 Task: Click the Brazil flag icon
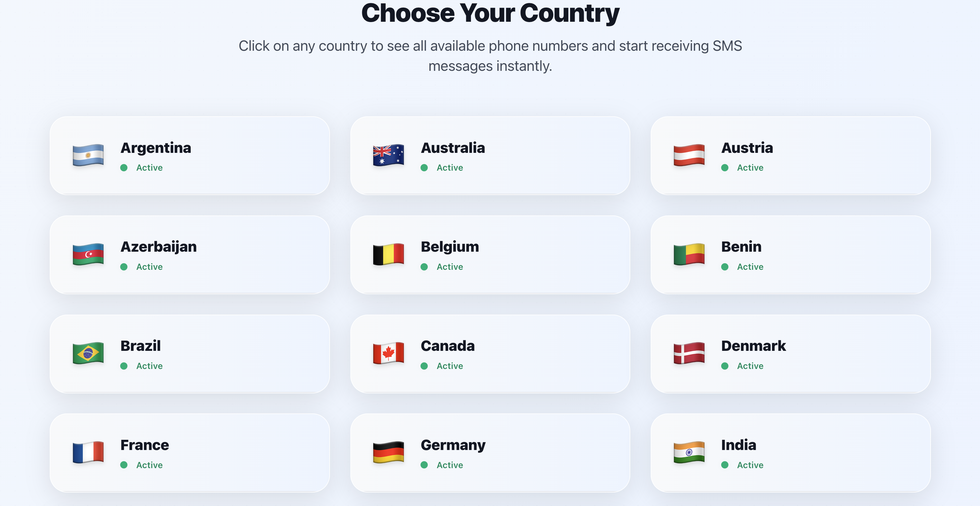[88, 353]
